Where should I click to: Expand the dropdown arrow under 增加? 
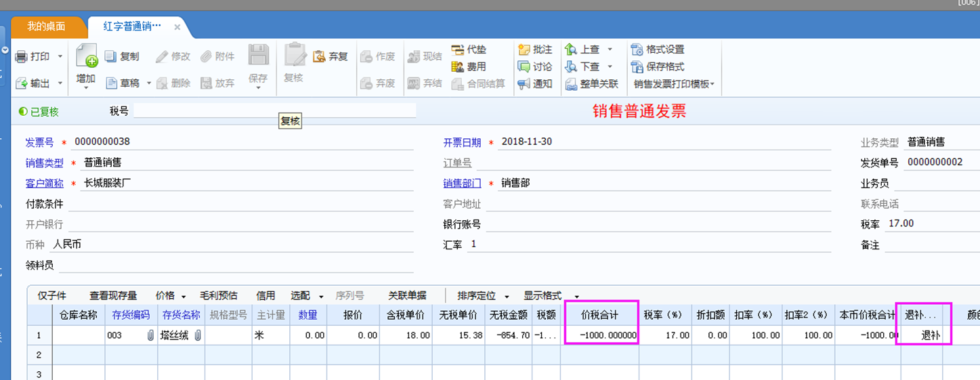point(86,88)
